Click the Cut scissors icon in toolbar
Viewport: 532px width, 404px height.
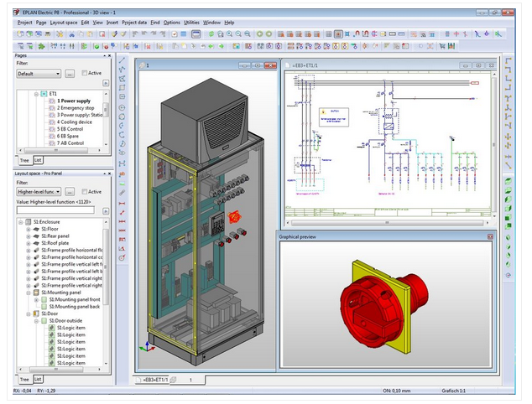[71, 34]
